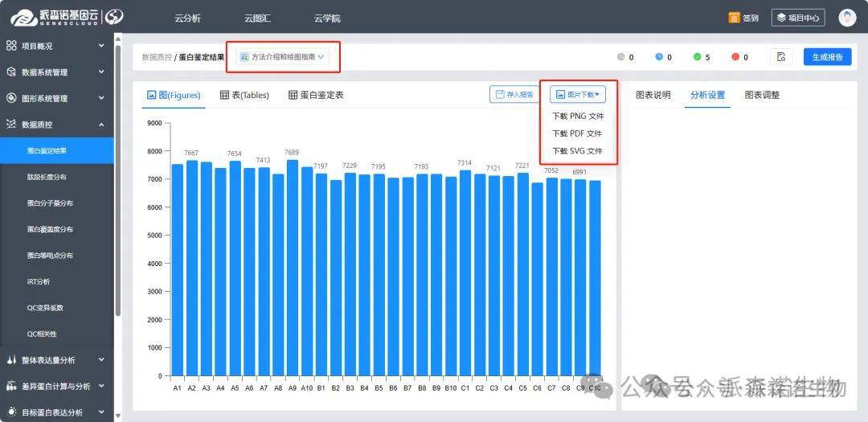This screenshot has width=868, height=422.
Task: Click the 签到 check-in gift icon
Action: click(x=734, y=18)
